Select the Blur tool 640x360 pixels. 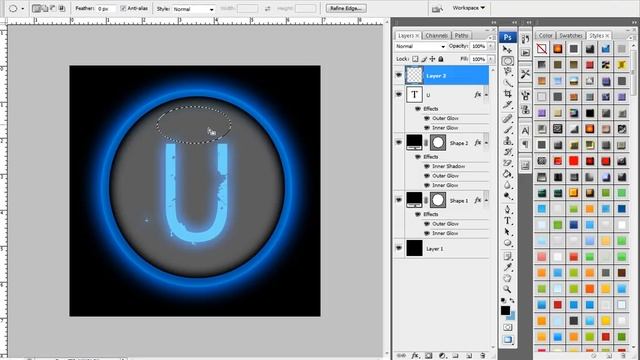[507, 185]
